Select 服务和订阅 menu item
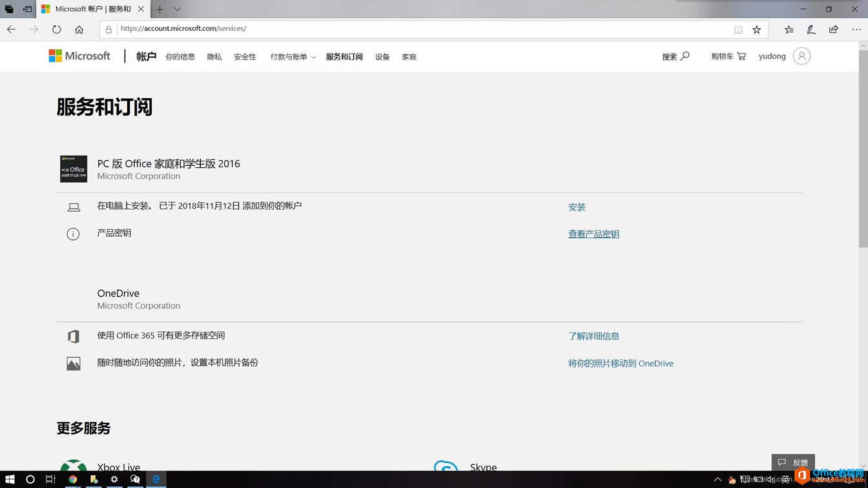 coord(344,57)
